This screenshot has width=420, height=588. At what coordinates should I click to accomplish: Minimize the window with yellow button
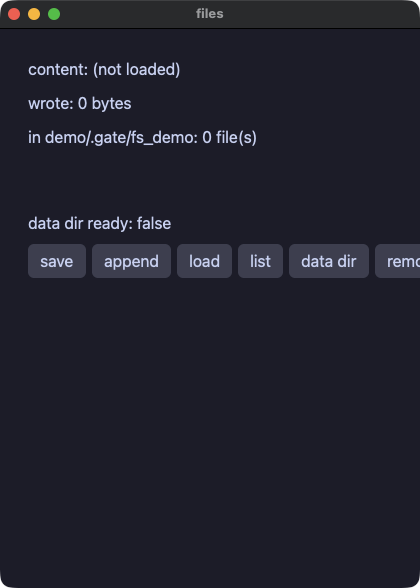point(34,14)
